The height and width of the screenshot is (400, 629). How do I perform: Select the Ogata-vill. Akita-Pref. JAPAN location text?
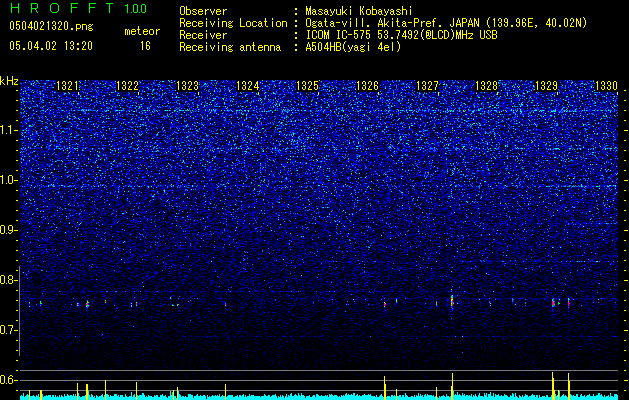pyautogui.click(x=446, y=23)
